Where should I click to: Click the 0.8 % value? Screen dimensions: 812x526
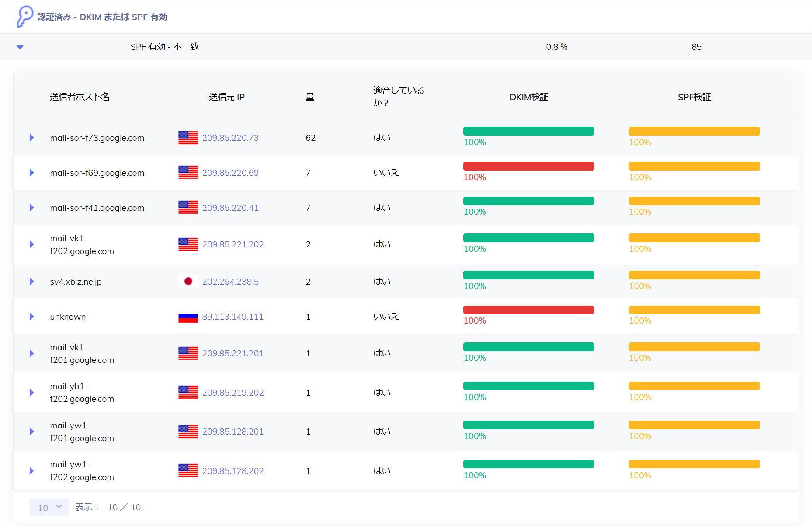coord(556,47)
